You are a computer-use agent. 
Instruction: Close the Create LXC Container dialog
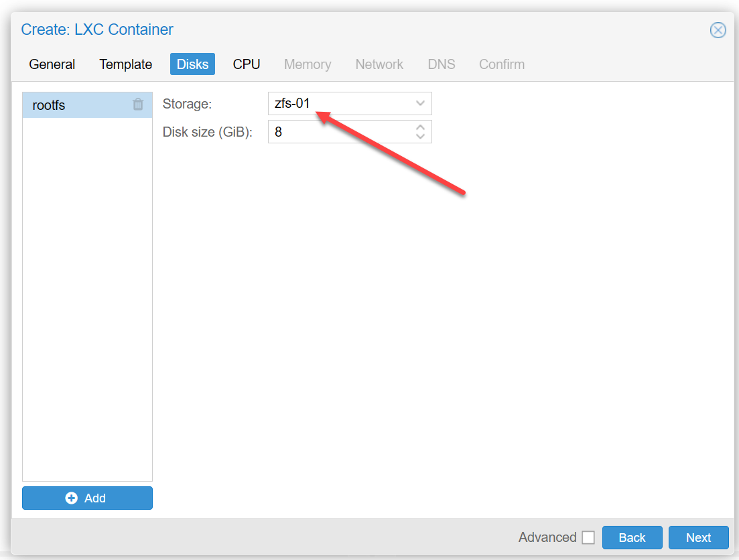718,30
